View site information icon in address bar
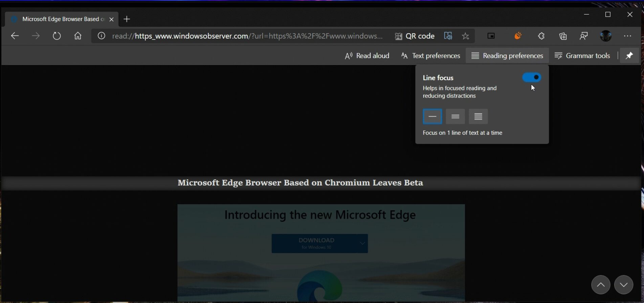The image size is (644, 303). tap(101, 36)
